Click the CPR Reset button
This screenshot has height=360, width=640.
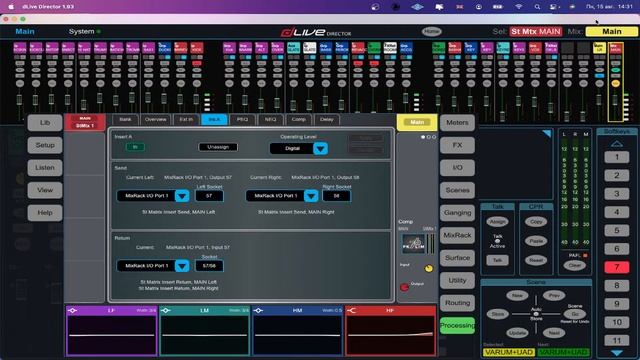[536, 260]
